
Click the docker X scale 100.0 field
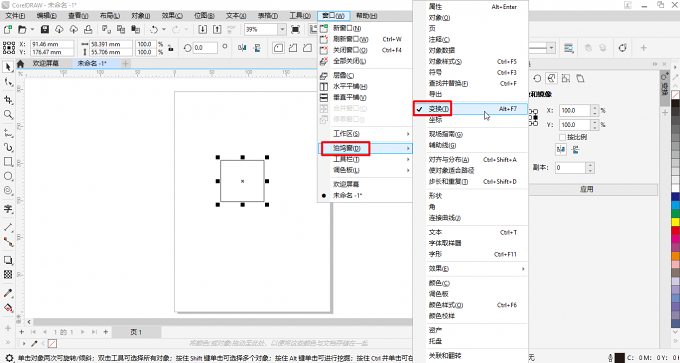click(575, 111)
